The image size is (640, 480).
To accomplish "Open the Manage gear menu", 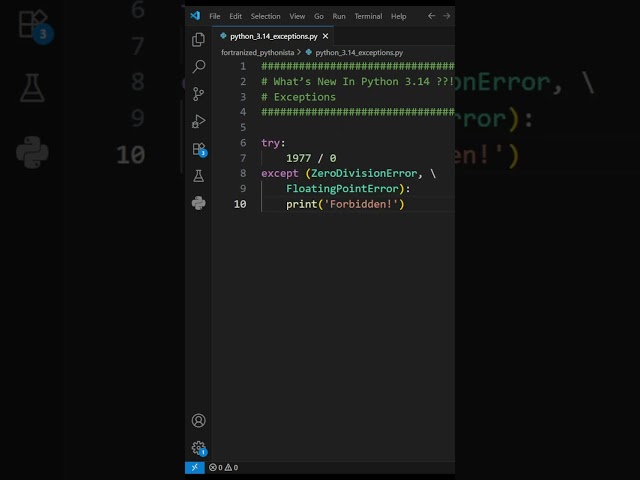I will tap(199, 448).
